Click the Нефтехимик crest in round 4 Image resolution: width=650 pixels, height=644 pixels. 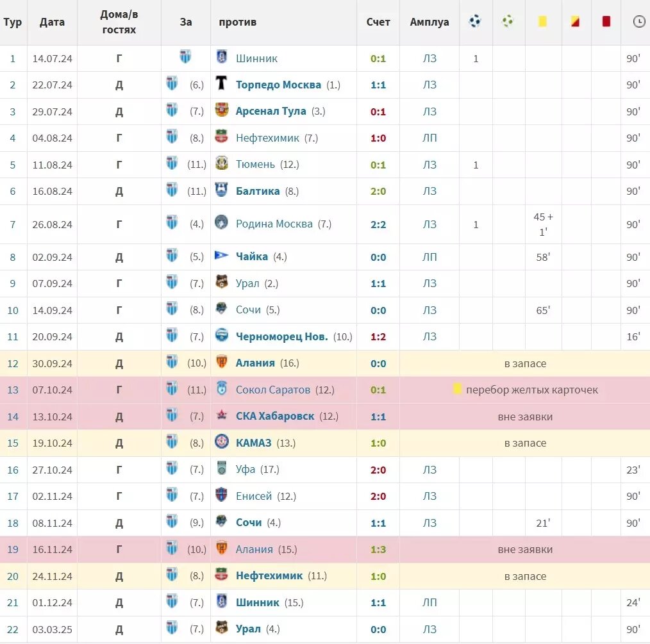click(222, 136)
